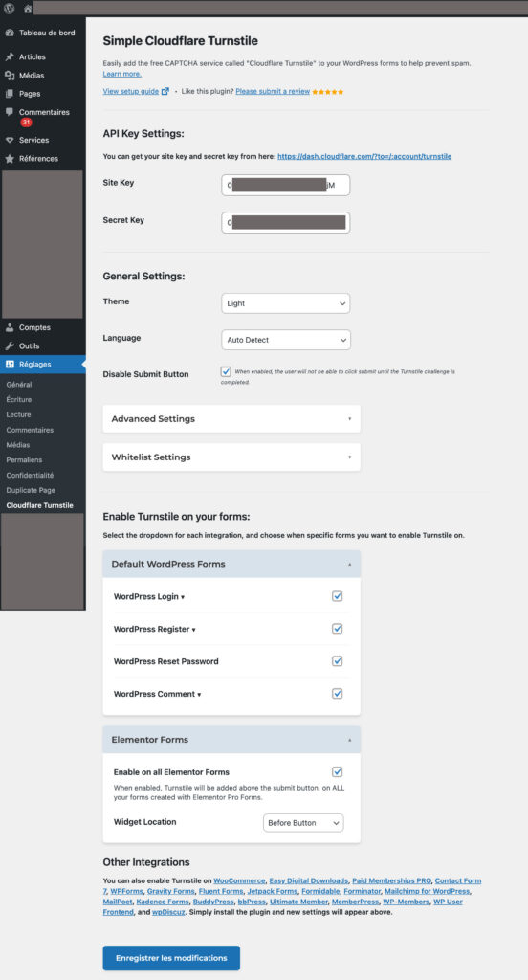Uncheck the WordPress Comment checkbox
Screen dimensions: 528x980
coord(338,694)
